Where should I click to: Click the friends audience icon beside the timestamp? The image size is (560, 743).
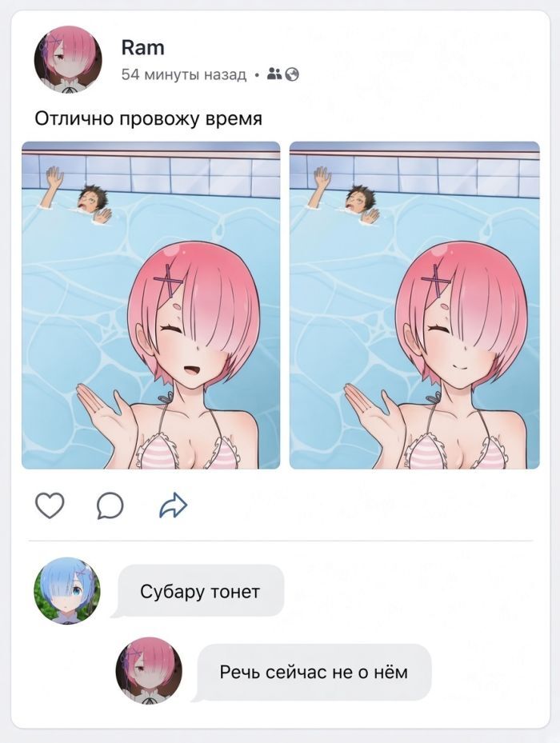(274, 74)
